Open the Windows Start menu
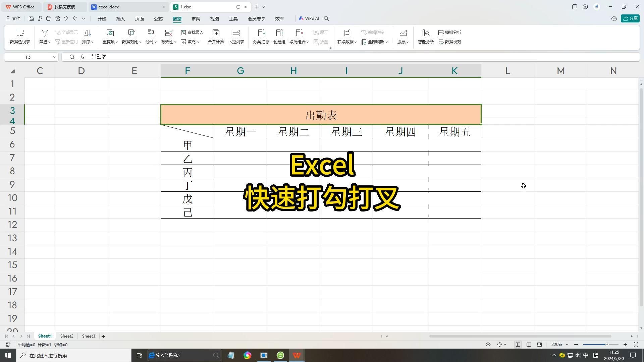Viewport: 644px width, 362px height. point(8,355)
